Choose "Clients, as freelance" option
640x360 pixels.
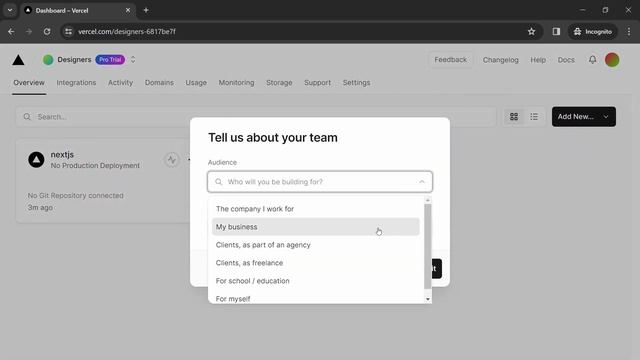(x=316, y=262)
